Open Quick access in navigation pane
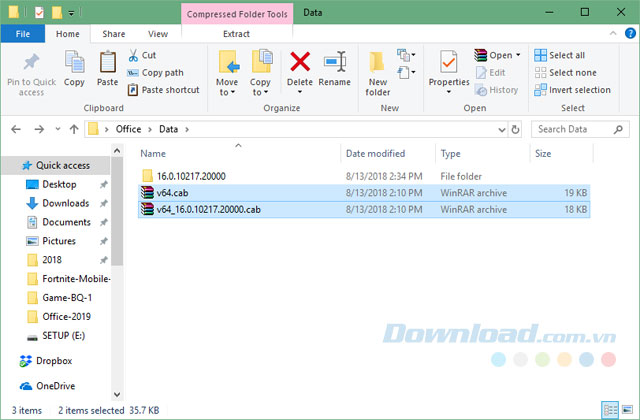The width and height of the screenshot is (640, 420). click(56, 165)
